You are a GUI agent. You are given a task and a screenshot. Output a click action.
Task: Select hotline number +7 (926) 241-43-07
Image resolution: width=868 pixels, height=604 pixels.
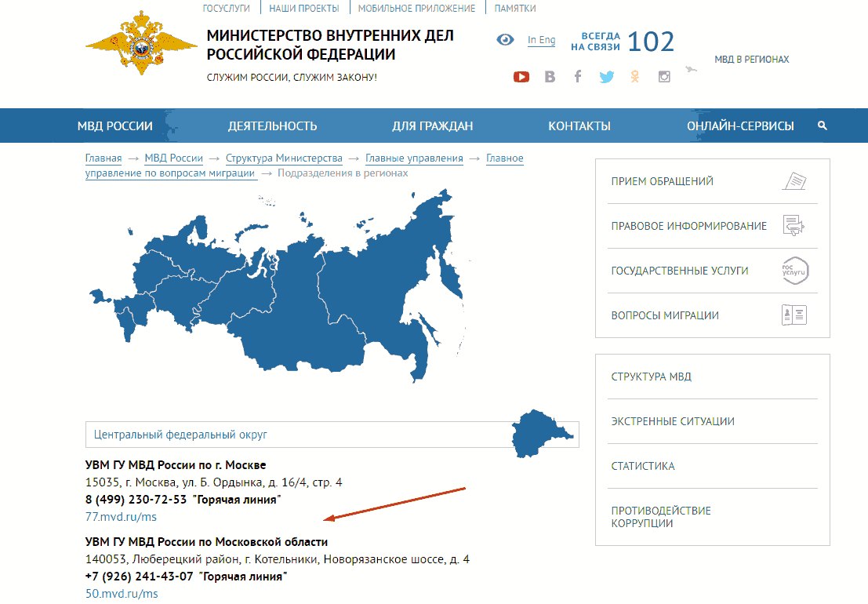(139, 577)
